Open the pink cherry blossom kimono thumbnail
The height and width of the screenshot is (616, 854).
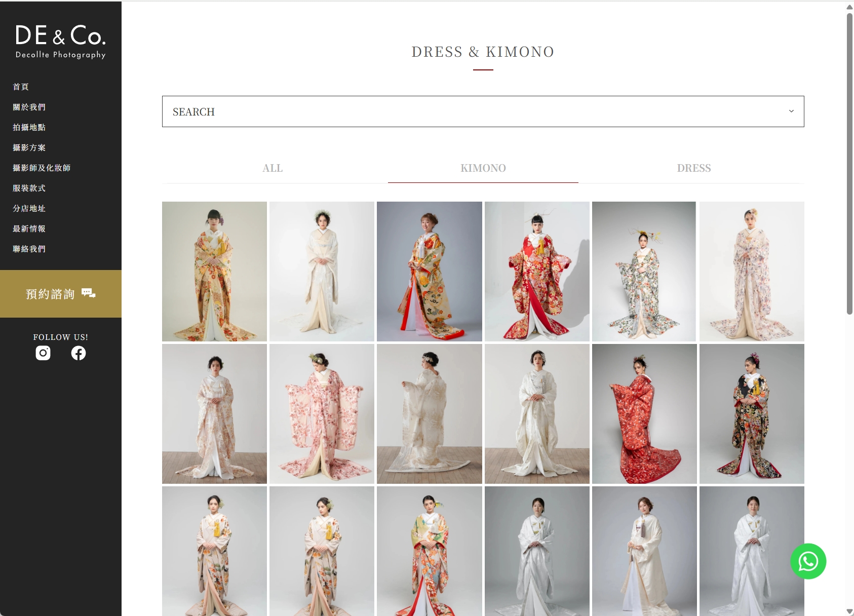(x=322, y=414)
